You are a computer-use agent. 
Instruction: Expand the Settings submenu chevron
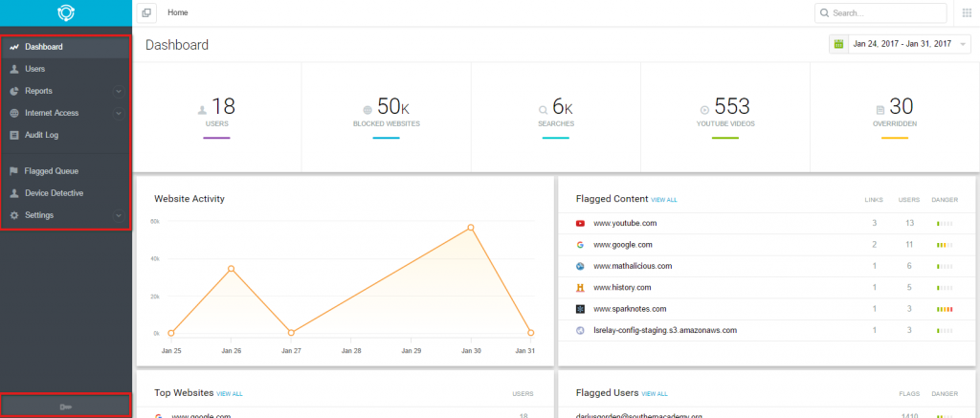tap(118, 215)
